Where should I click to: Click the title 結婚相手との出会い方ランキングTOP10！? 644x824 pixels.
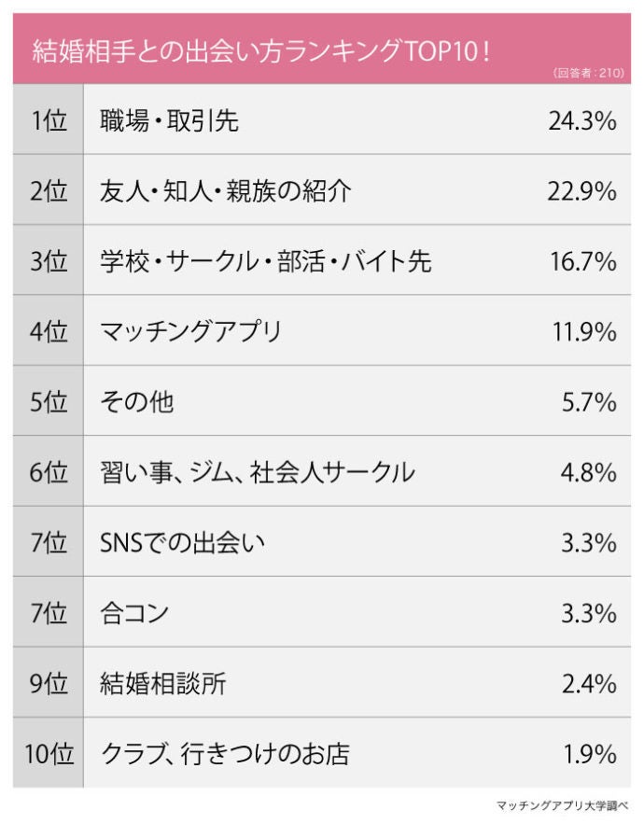pos(261,51)
